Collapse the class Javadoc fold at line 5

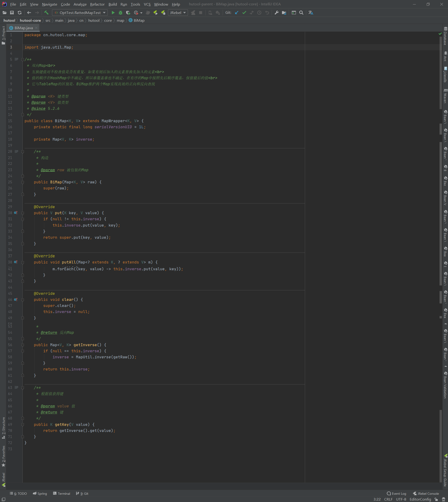coord(22,59)
